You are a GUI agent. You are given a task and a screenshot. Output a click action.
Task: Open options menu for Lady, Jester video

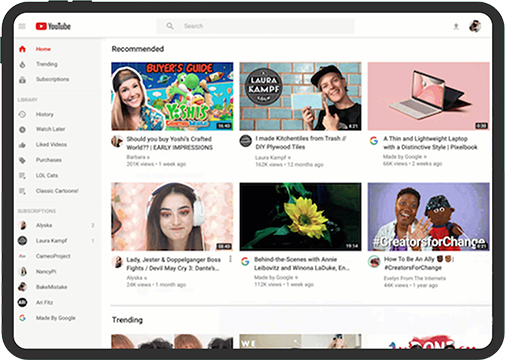[230, 259]
